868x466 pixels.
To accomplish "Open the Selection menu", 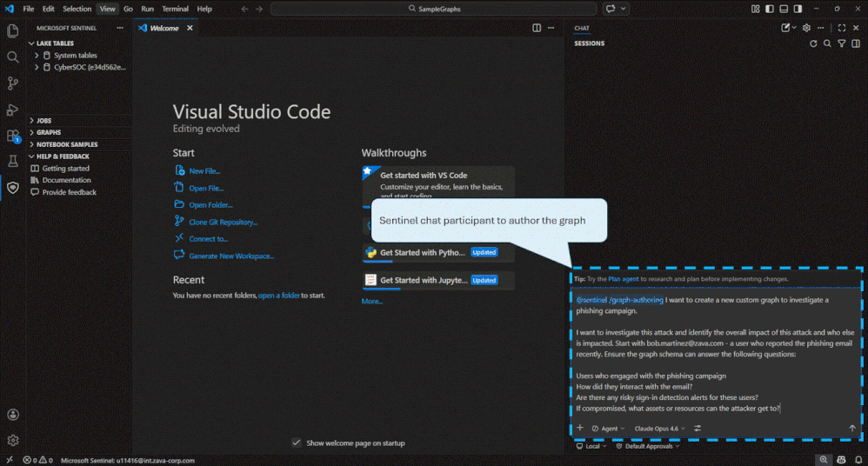I will pyautogui.click(x=77, y=9).
